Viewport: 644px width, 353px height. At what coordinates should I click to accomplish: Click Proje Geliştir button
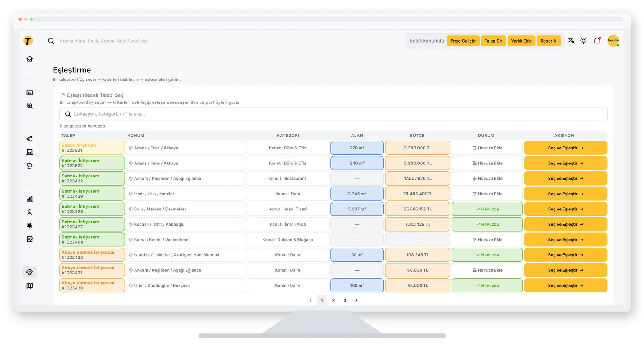click(463, 41)
